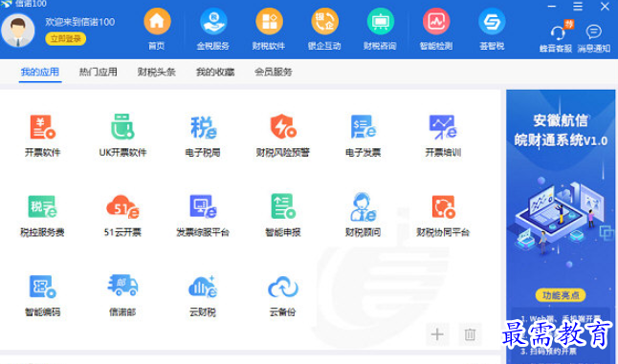Open the 电子发票 app
Viewport: 618px width, 364px height.
[363, 136]
